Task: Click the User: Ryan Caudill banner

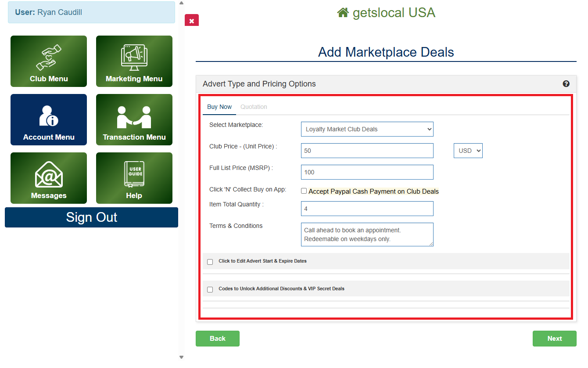Action: pyautogui.click(x=91, y=12)
